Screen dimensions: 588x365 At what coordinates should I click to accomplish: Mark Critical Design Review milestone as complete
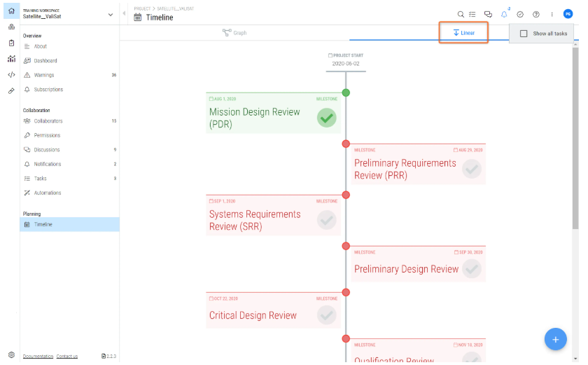[326, 315]
